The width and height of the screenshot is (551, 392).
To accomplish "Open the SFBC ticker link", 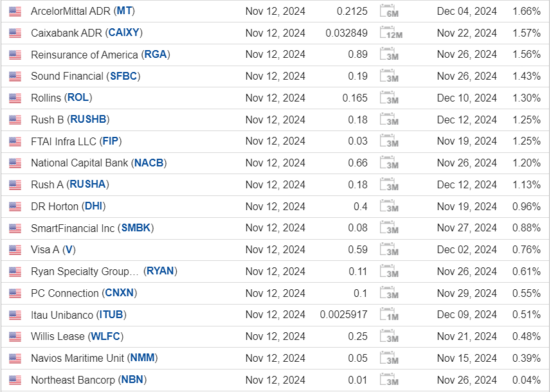I will coord(123,76).
